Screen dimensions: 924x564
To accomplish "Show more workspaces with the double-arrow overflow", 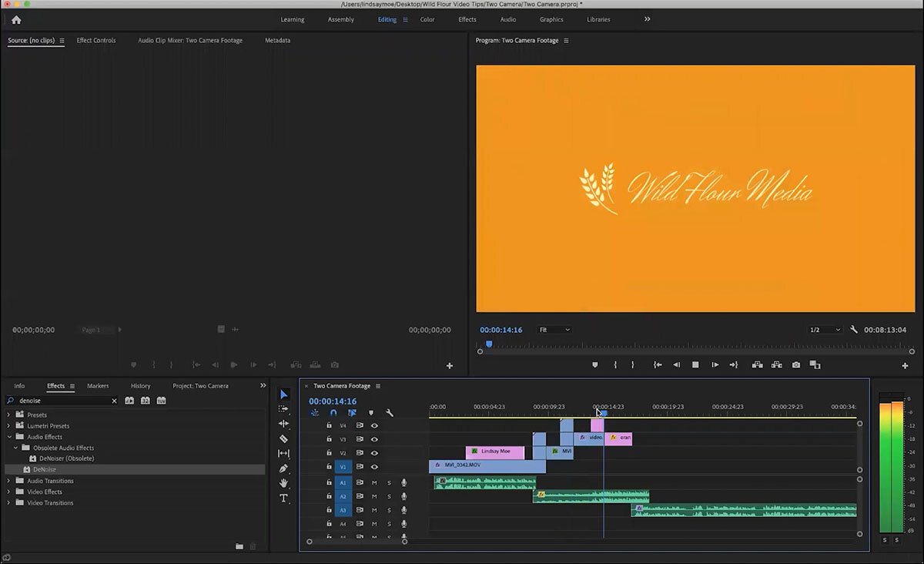I will pos(647,19).
